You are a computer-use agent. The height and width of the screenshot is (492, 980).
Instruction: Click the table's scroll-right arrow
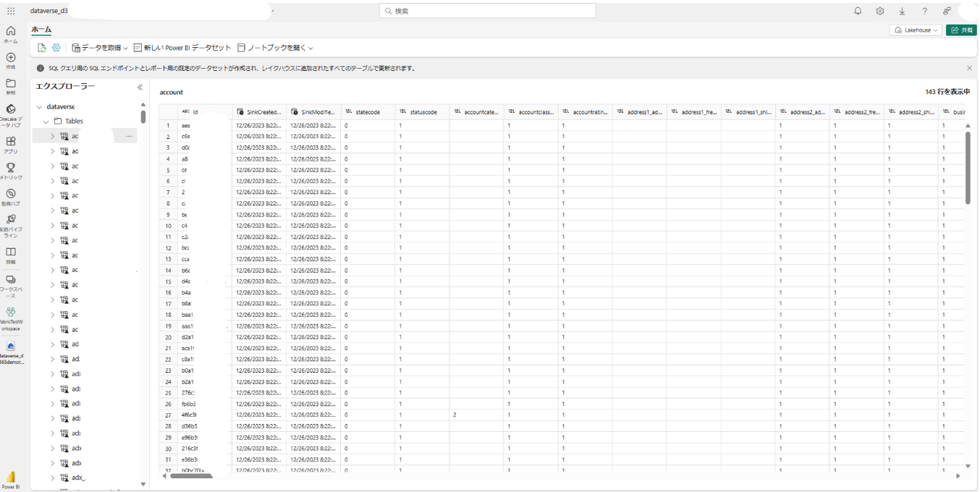click(958, 476)
